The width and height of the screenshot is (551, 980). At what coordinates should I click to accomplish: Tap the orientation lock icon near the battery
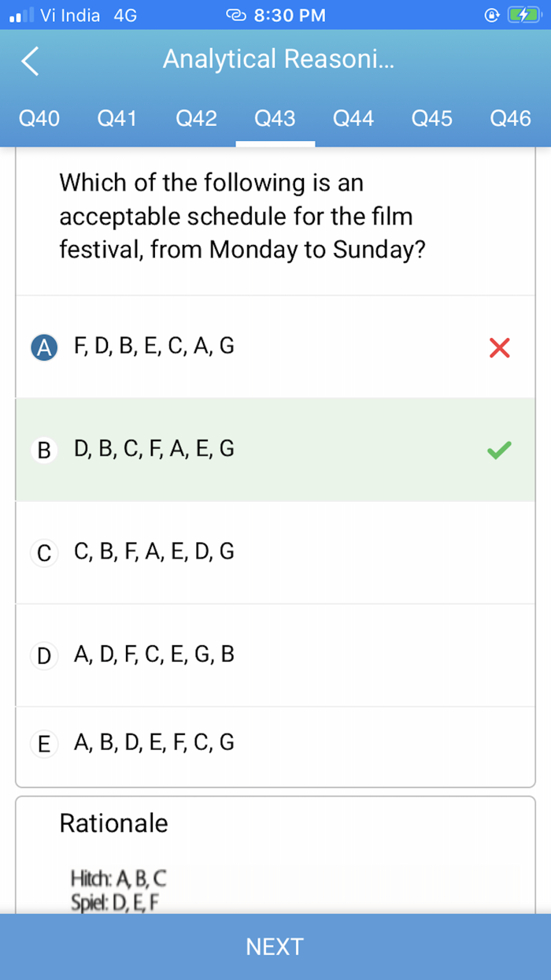(x=492, y=15)
